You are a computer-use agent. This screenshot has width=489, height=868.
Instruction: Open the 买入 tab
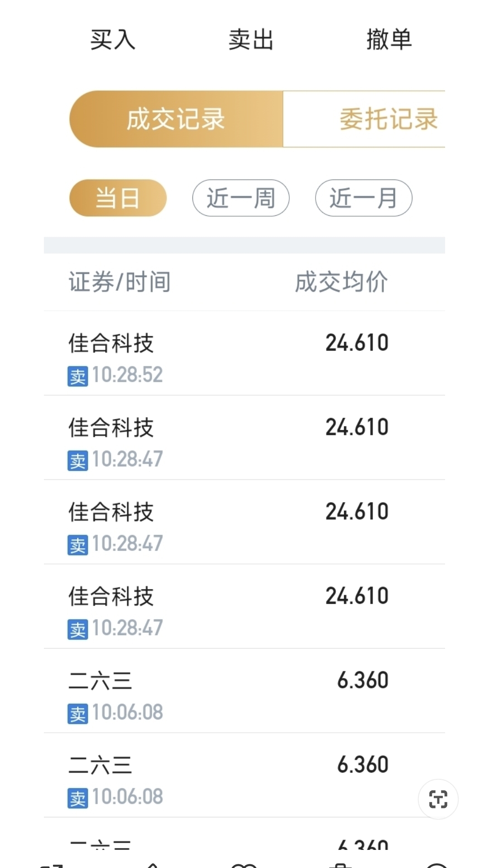(113, 39)
